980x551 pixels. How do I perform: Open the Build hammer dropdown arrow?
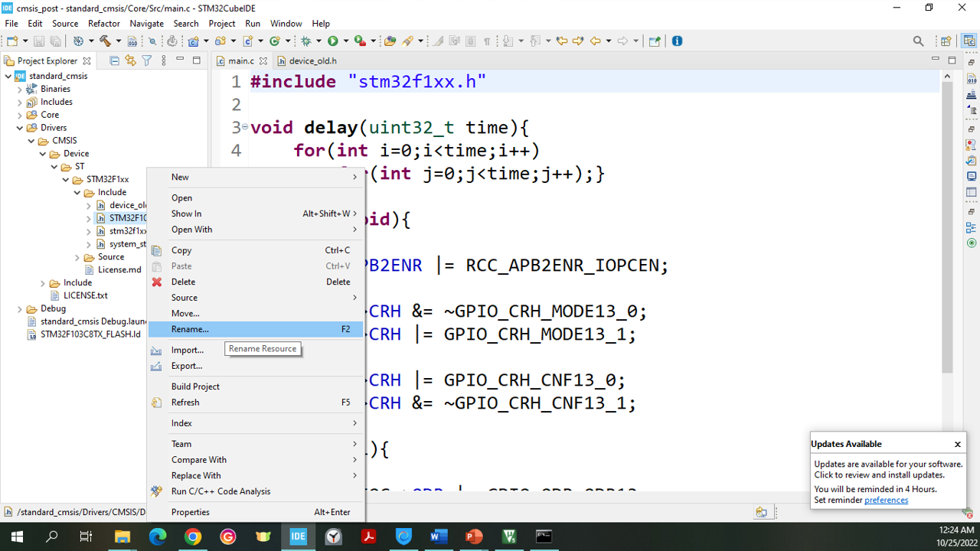[x=118, y=41]
